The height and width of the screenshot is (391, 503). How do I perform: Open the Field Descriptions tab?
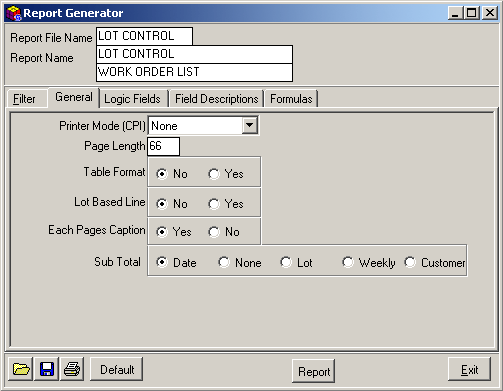pyautogui.click(x=216, y=99)
